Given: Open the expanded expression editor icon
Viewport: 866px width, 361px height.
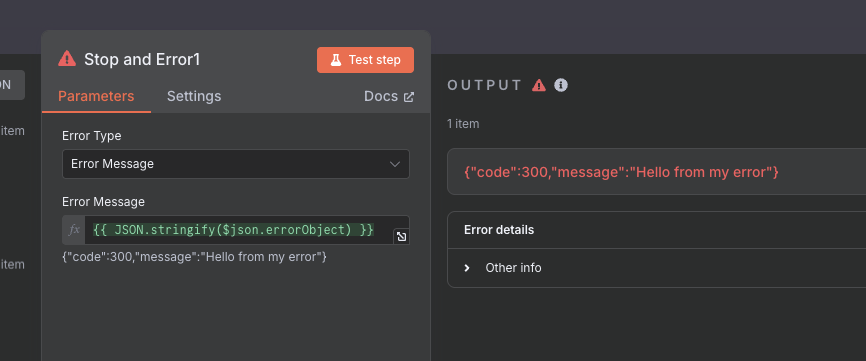Looking at the screenshot, I should click(402, 237).
